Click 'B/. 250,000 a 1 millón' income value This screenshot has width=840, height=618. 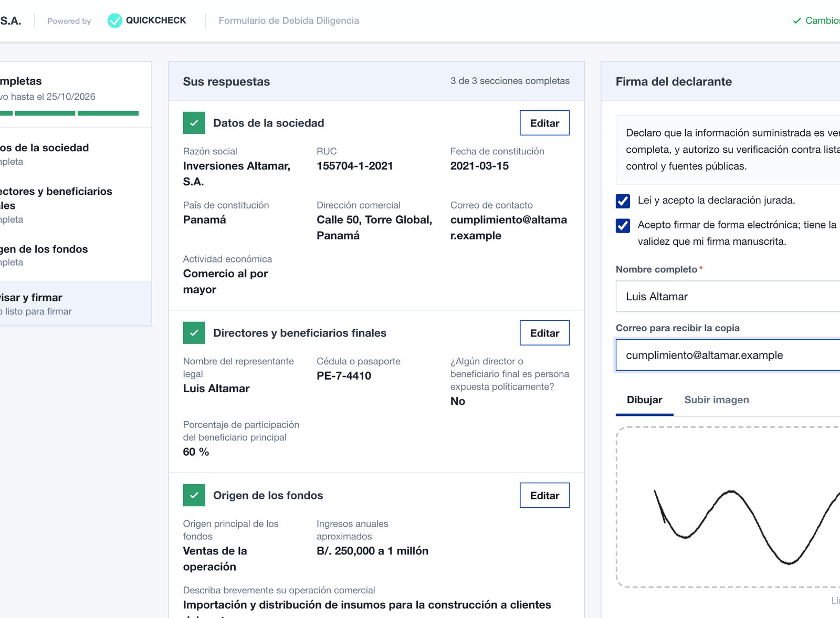(373, 551)
